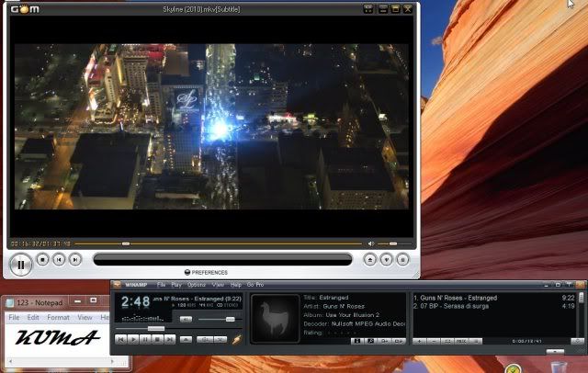
Task: Click Winamp playlist scrollbar thumb
Action: (582, 298)
